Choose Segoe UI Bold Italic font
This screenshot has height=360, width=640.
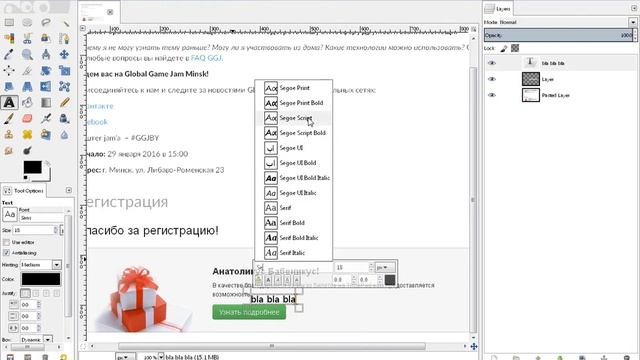[x=293, y=178]
